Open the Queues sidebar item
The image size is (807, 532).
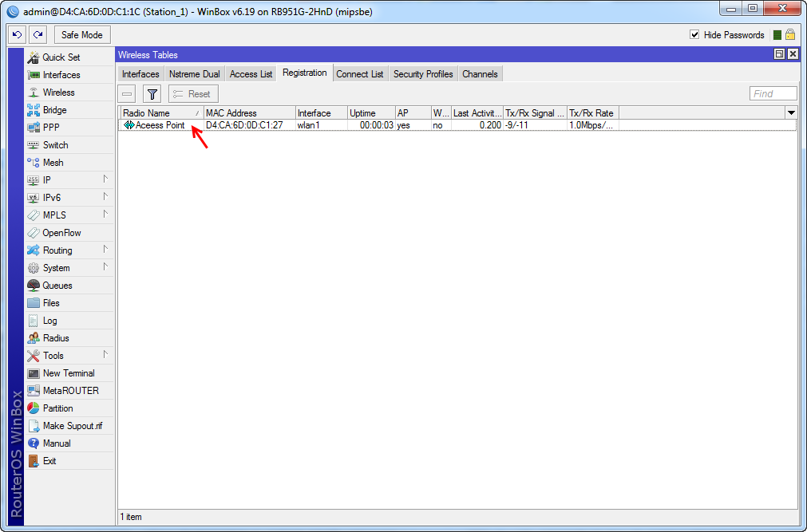pos(69,286)
